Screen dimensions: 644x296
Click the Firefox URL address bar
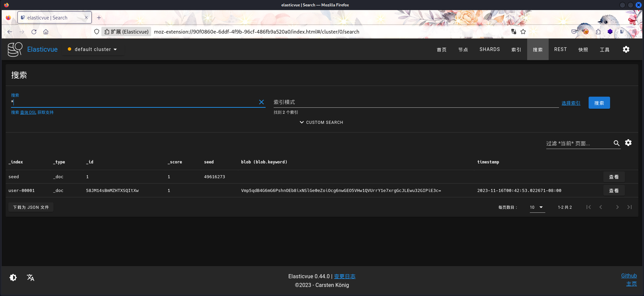tap(329, 32)
